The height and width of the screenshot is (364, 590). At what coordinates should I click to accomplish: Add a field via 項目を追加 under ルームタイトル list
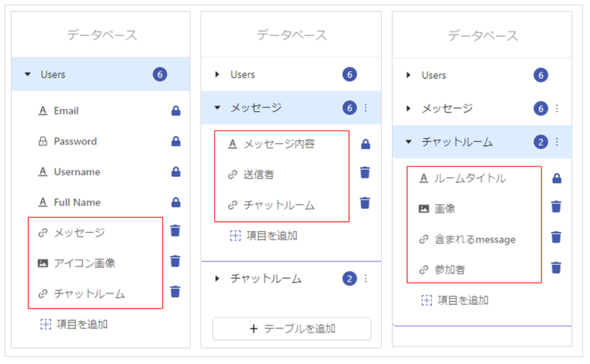pos(455,300)
